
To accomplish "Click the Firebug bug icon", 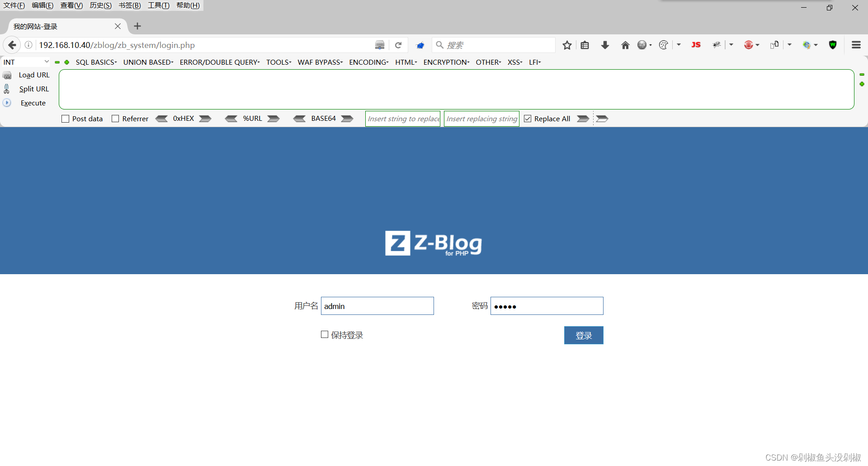I will 717,45.
